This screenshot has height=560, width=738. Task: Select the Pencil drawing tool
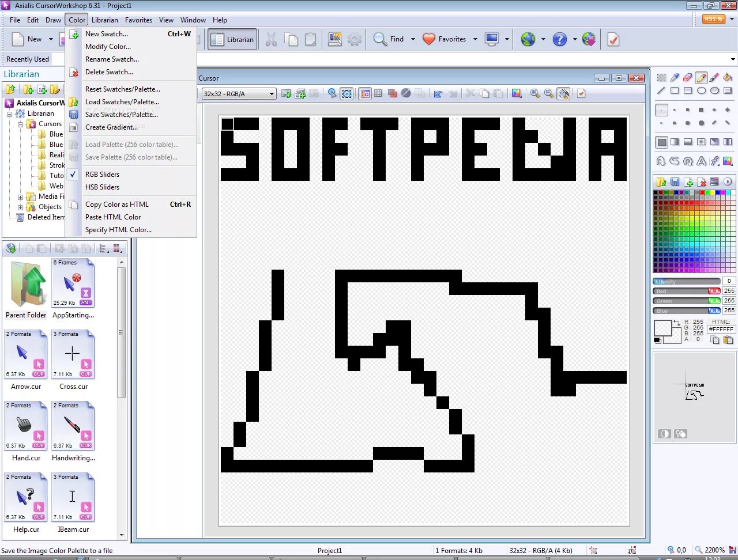coord(701,77)
